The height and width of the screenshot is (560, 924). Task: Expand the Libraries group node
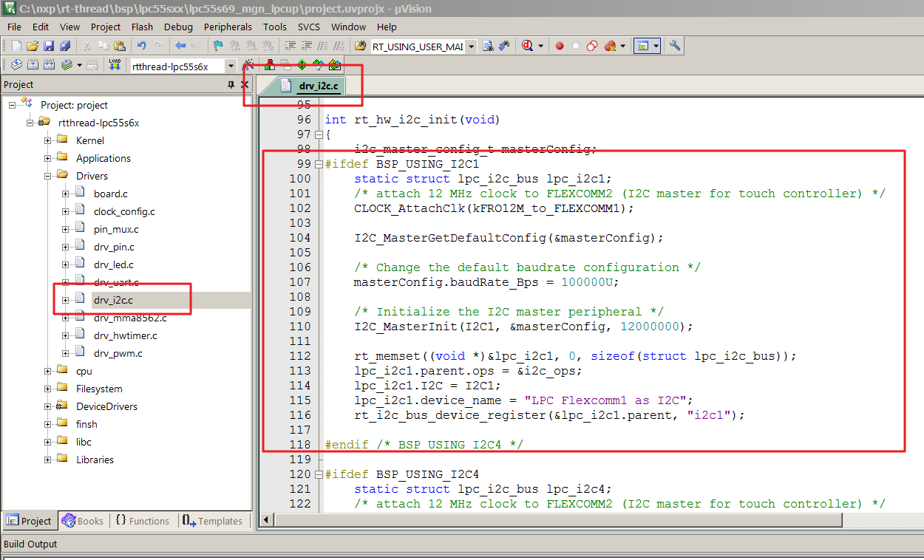[48, 460]
